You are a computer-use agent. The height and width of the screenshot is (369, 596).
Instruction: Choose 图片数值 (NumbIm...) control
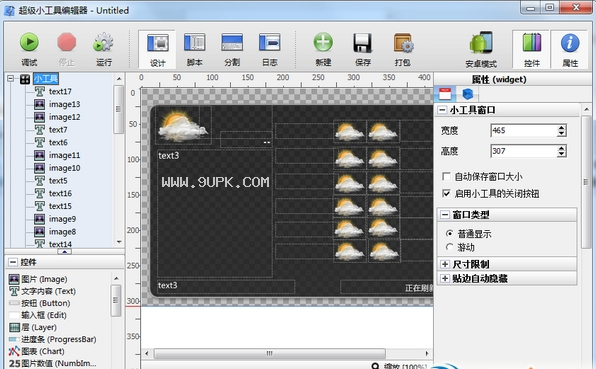click(52, 364)
